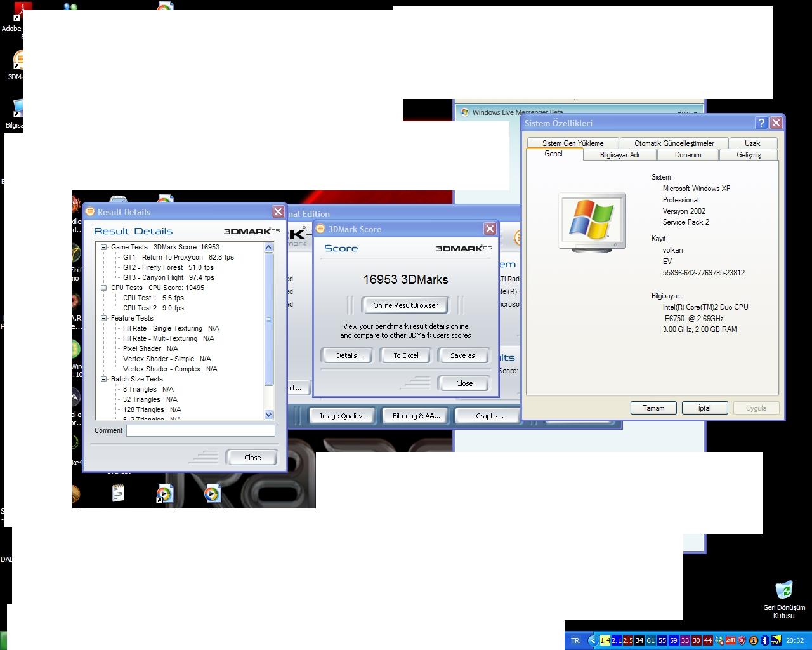812x650 pixels.
Task: Click Windows Live Messenger window title icon
Action: pyautogui.click(x=464, y=112)
